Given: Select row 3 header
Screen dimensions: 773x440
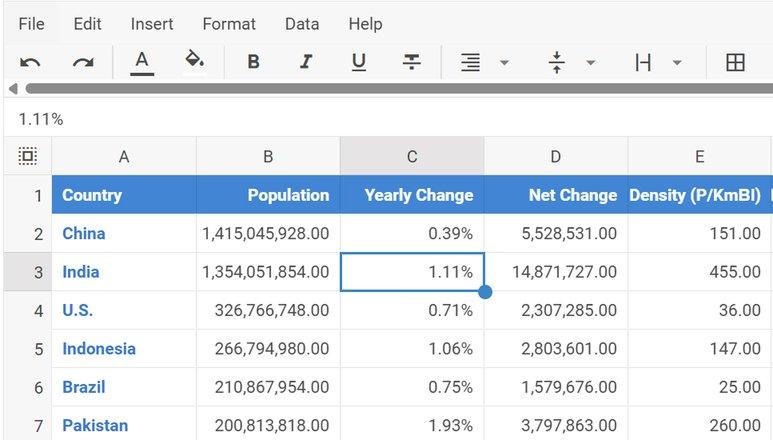Looking at the screenshot, I should (28, 272).
